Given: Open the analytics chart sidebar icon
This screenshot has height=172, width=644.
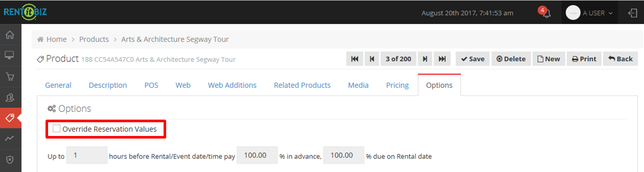Looking at the screenshot, I should 9,139.
